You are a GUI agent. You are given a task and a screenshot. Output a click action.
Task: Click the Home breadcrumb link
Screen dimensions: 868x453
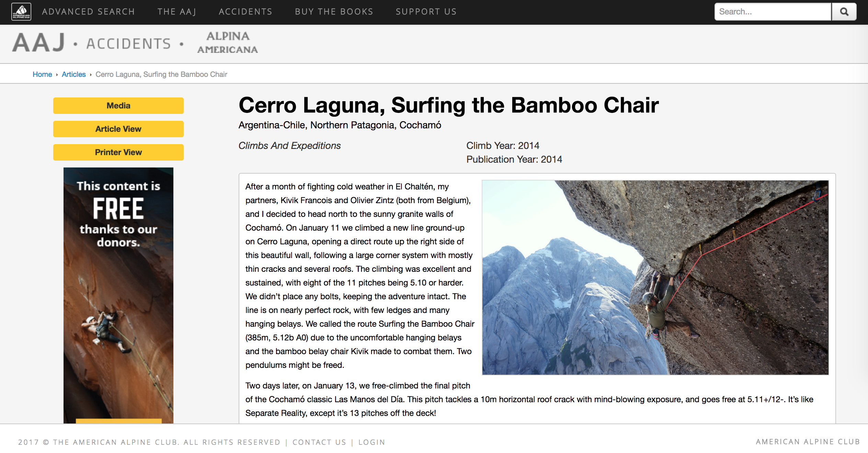pos(42,74)
